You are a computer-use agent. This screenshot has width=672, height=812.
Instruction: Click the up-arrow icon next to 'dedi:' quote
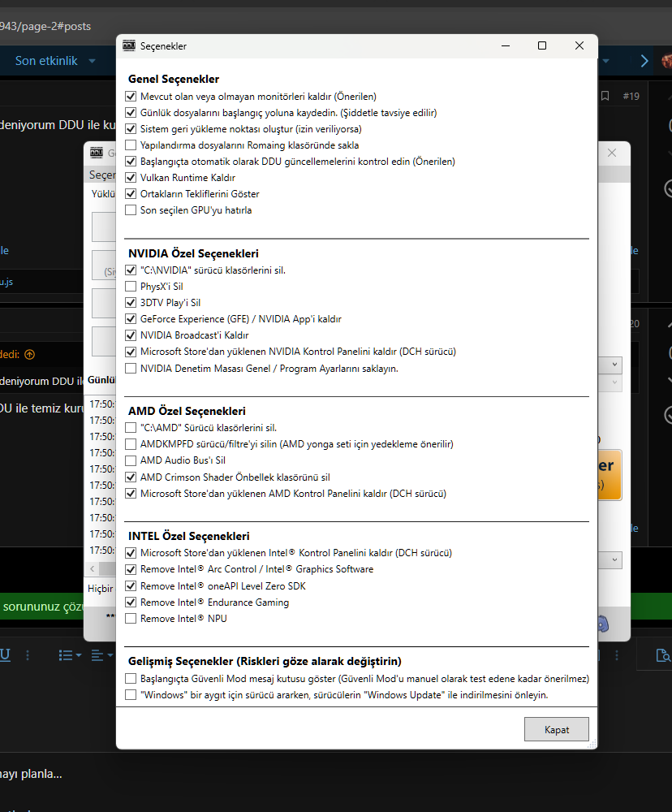(29, 354)
